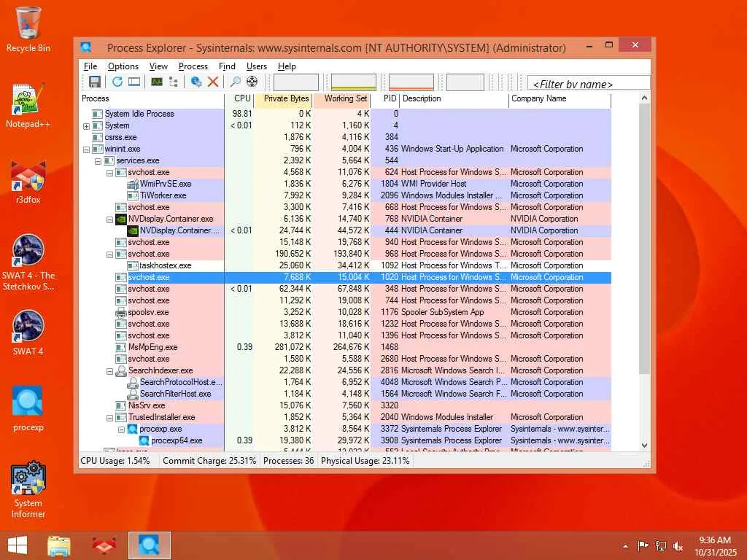
Task: Select the r3dfox desktop icon
Action: [28, 182]
